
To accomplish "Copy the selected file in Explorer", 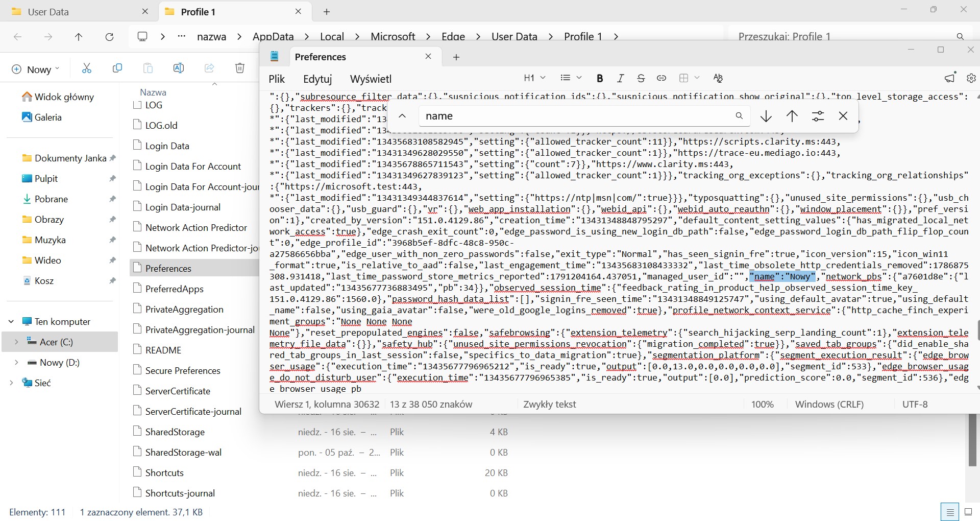I will (x=117, y=68).
